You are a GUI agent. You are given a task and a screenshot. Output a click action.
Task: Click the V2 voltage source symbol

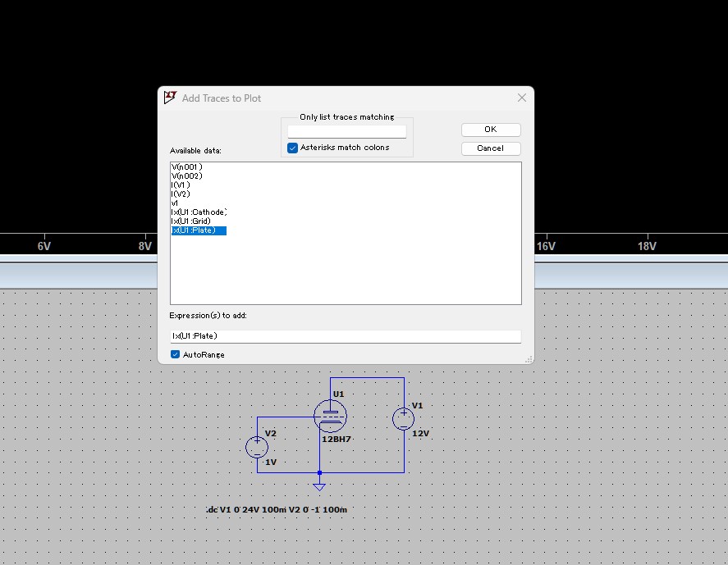[x=257, y=447]
